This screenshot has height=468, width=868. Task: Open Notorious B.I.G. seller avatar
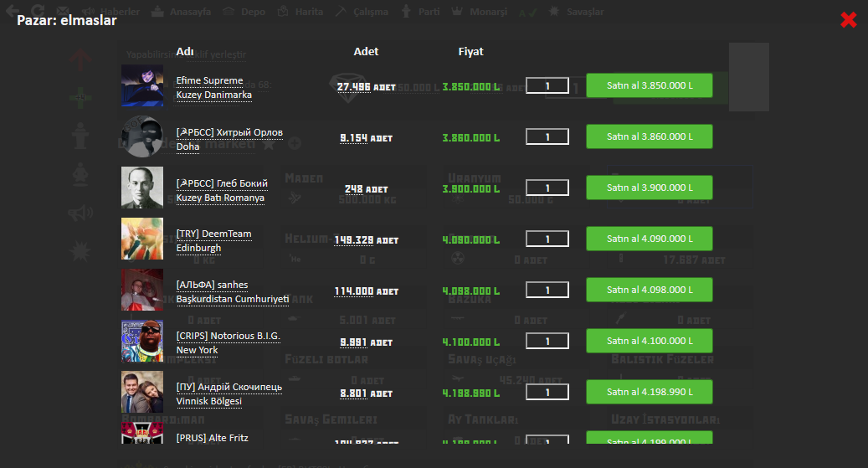pos(142,341)
